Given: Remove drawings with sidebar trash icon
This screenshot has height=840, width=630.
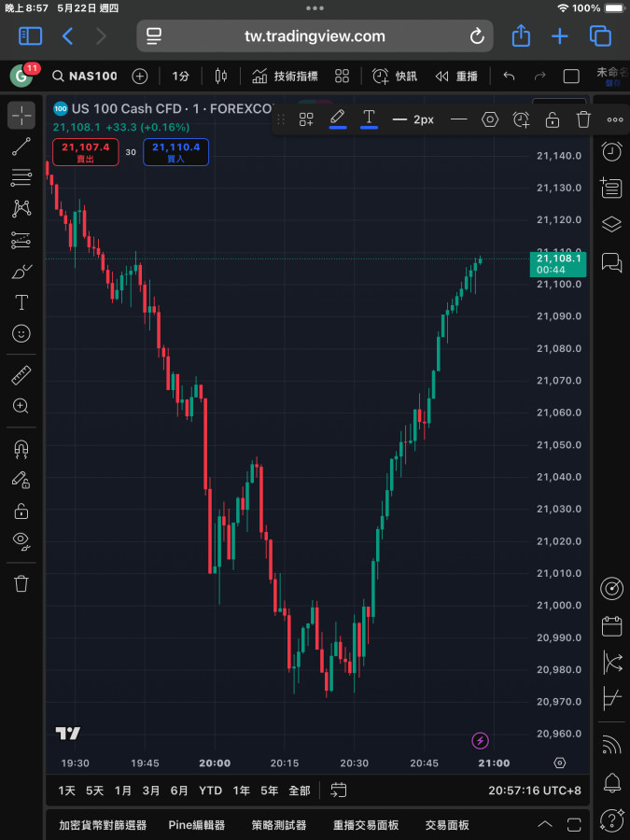Looking at the screenshot, I should (21, 582).
